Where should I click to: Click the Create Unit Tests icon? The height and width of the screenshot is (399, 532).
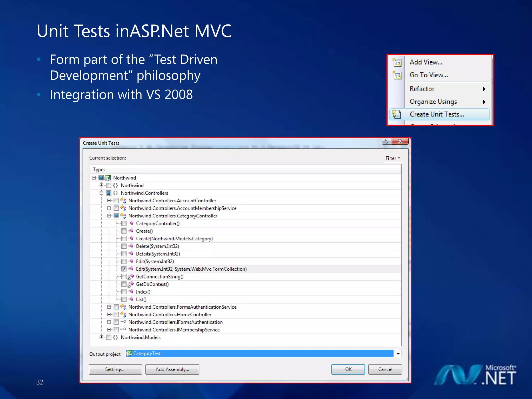(397, 114)
